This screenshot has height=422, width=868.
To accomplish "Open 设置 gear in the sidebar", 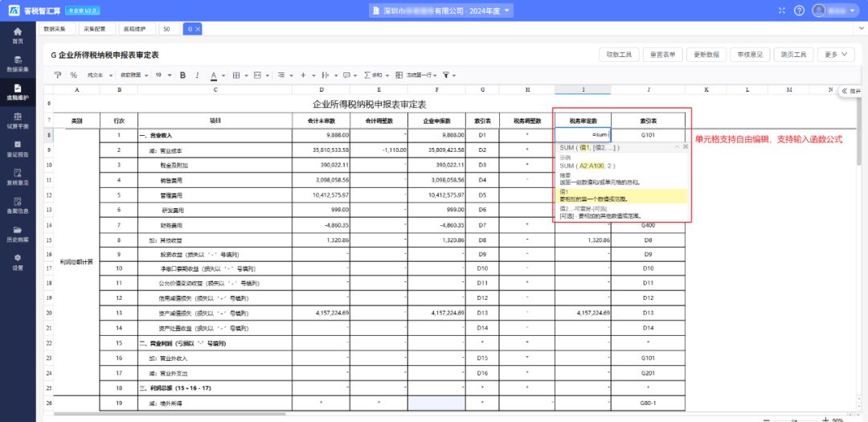I will pos(18,262).
